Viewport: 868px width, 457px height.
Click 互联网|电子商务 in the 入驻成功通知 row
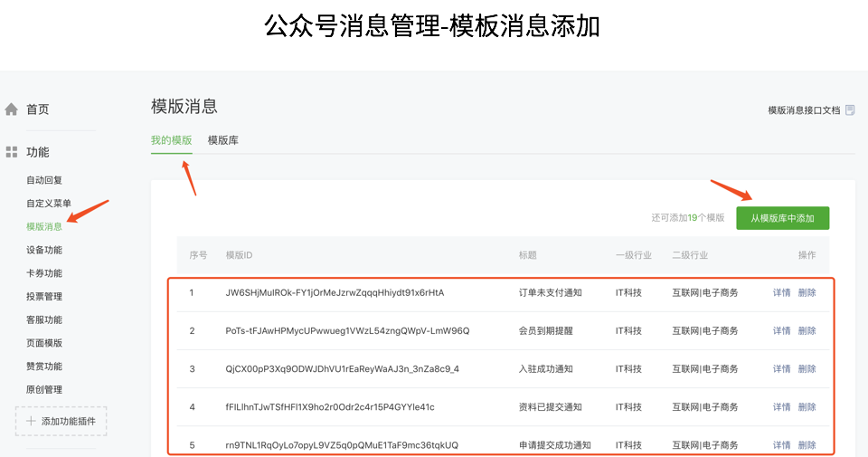click(704, 369)
